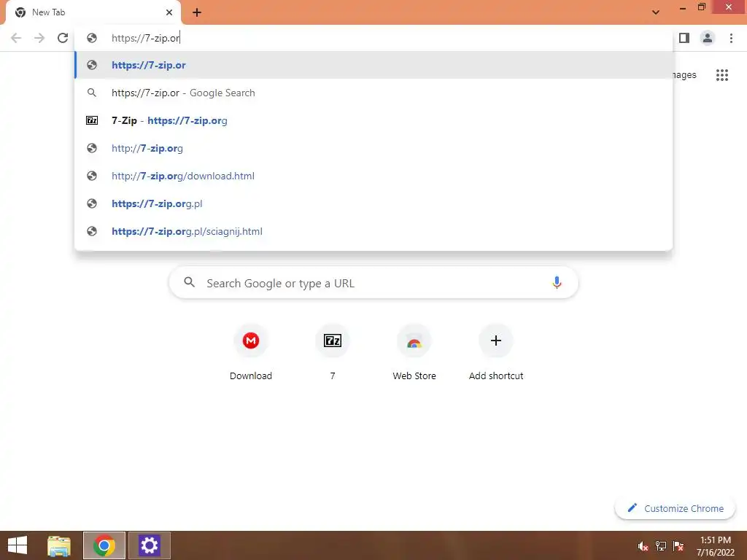Close the New Tab tab
Viewport: 747px width, 560px height.
[169, 12]
